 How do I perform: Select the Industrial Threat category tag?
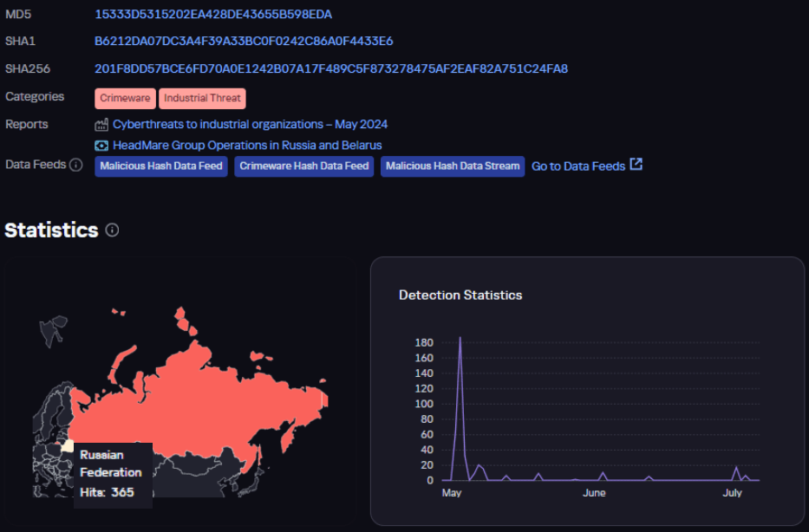pyautogui.click(x=202, y=99)
